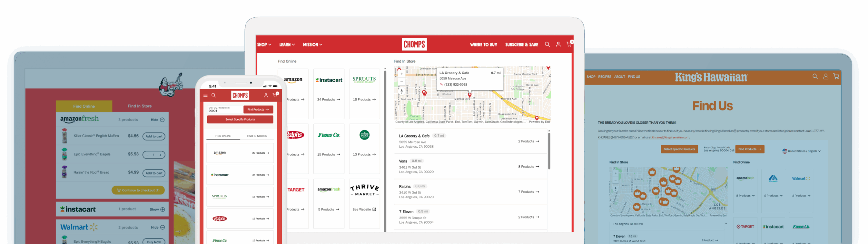
Task: Click the user profile icon in King's Hawaiian header
Action: pos(826,77)
